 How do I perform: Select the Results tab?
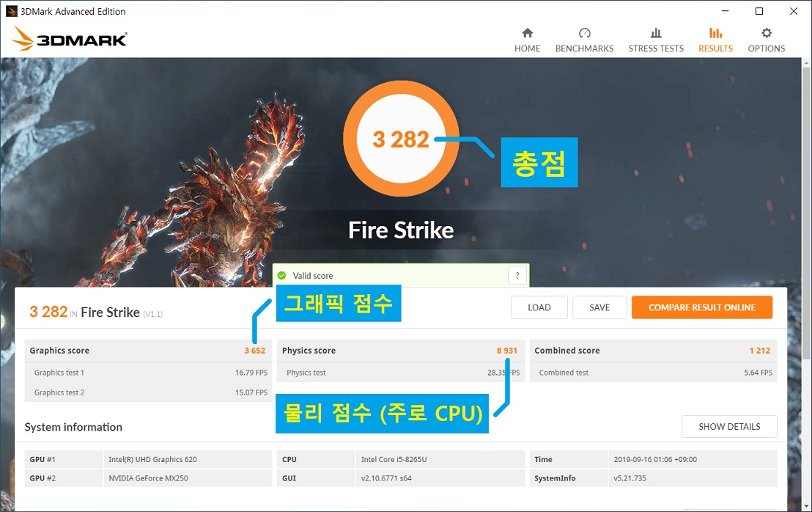[715, 40]
